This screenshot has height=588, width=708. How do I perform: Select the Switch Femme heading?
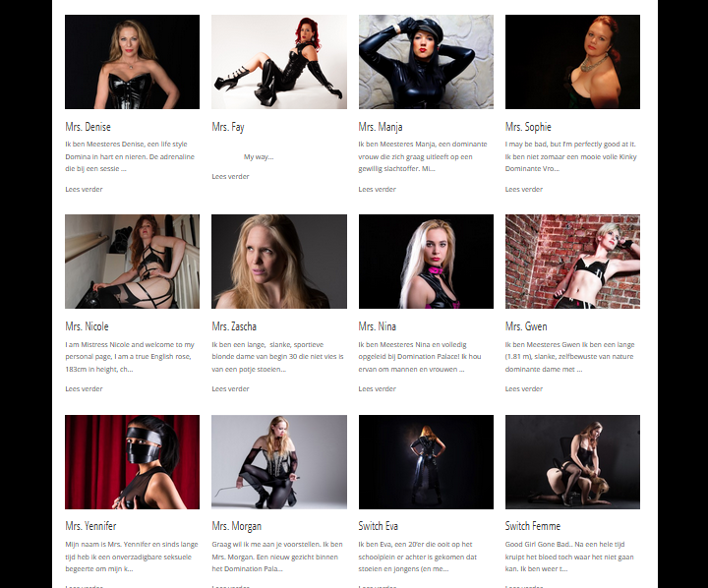(x=533, y=526)
